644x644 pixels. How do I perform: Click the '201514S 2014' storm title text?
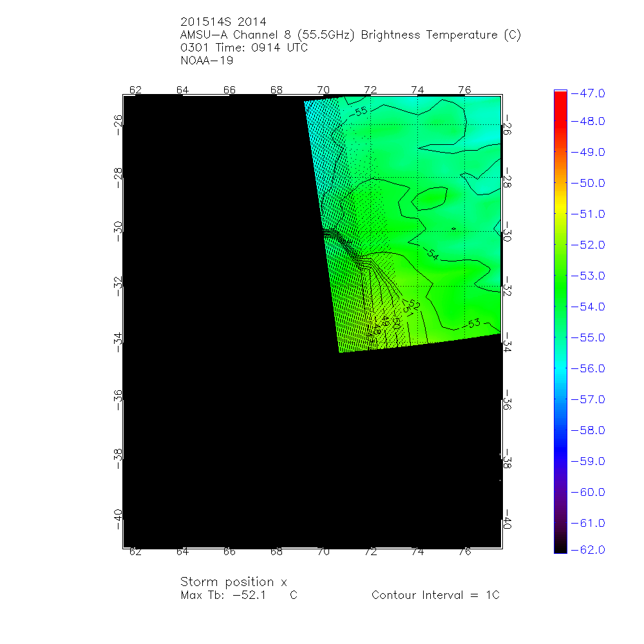click(223, 22)
